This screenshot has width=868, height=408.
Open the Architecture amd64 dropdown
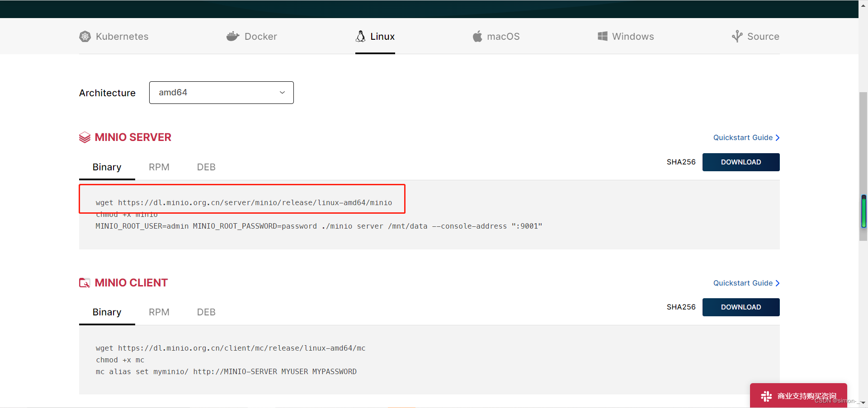pos(222,93)
